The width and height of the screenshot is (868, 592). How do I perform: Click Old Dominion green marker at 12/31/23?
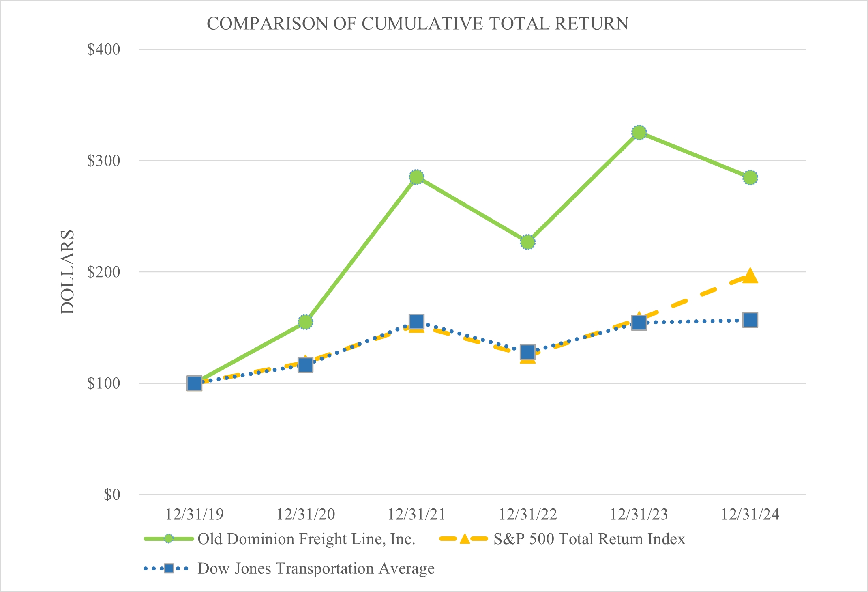coord(639,132)
